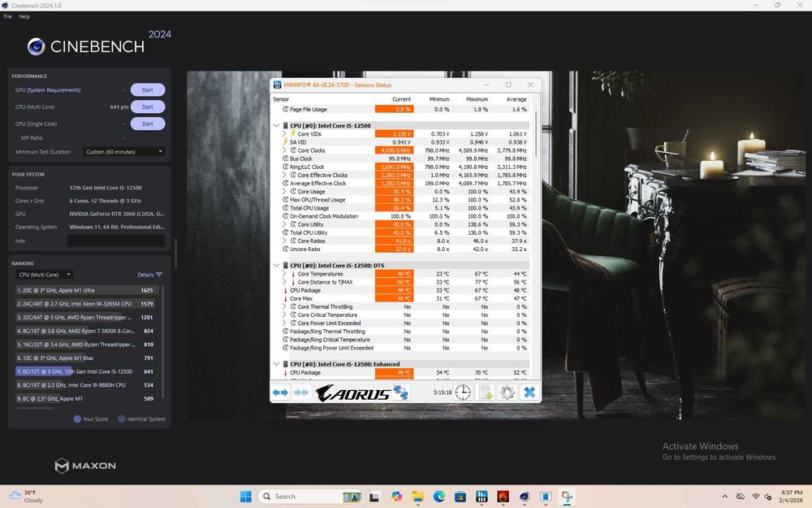Select the Page File Usage sensor row
The width and height of the screenshot is (812, 508).
click(401, 110)
